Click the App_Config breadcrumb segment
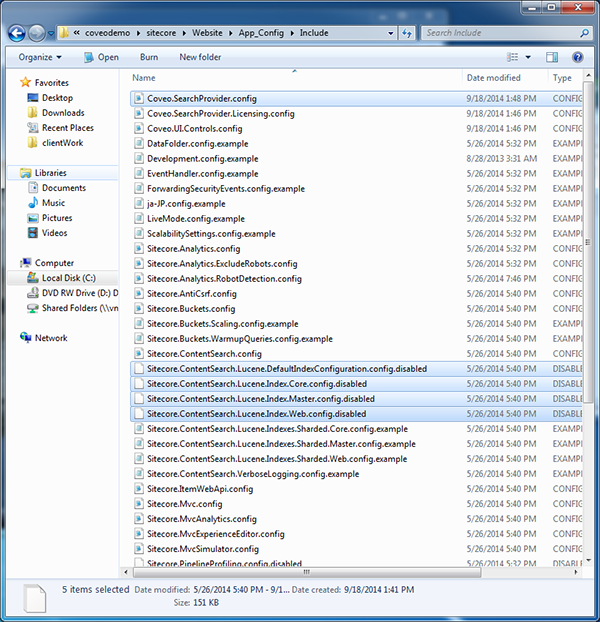This screenshot has width=600, height=622. click(x=261, y=33)
